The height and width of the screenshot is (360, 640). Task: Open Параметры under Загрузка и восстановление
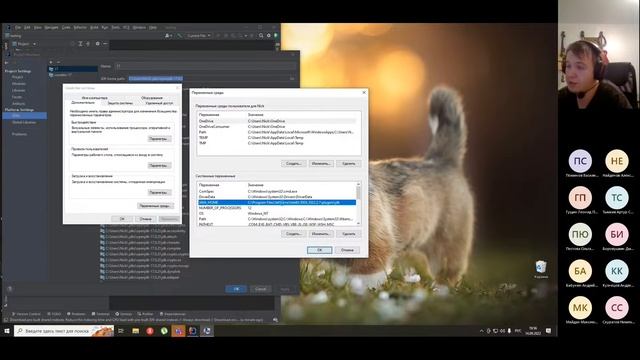[x=159, y=192]
